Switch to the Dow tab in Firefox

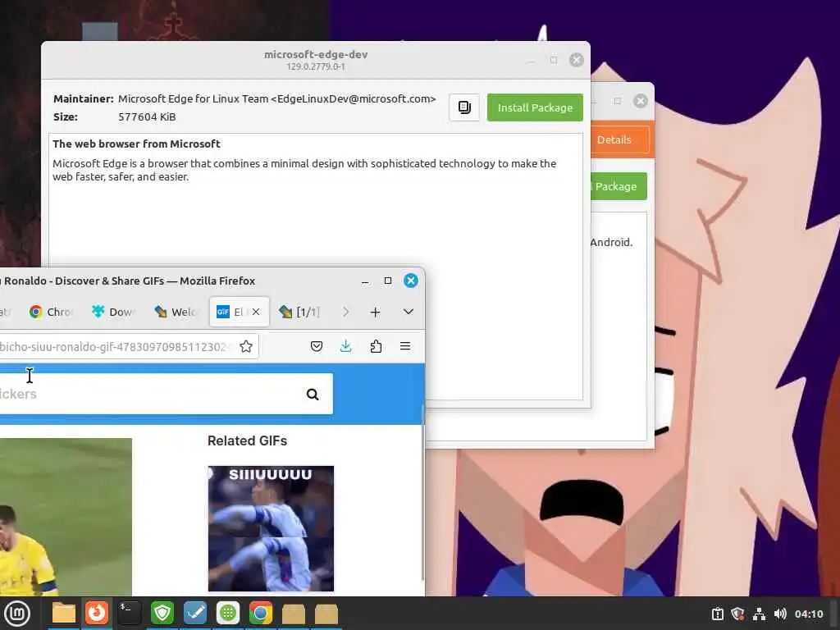coord(113,312)
